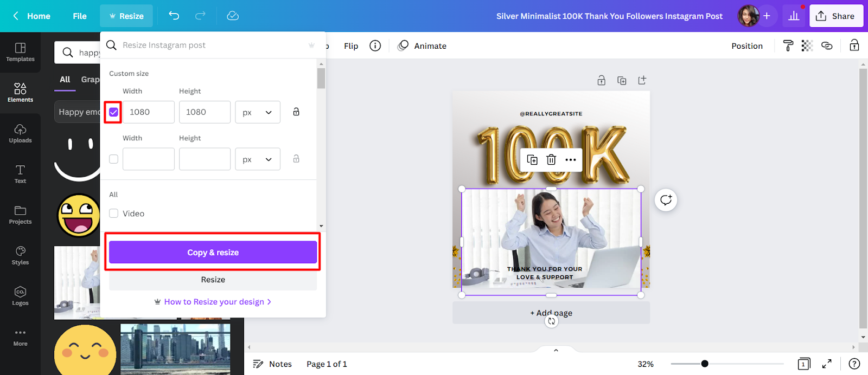
Task: Click the lock page icon above canvas
Action: (601, 80)
